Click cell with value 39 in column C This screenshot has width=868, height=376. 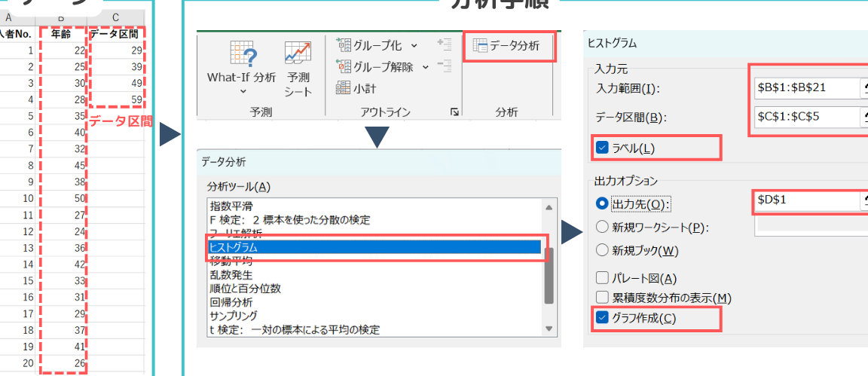(x=116, y=67)
